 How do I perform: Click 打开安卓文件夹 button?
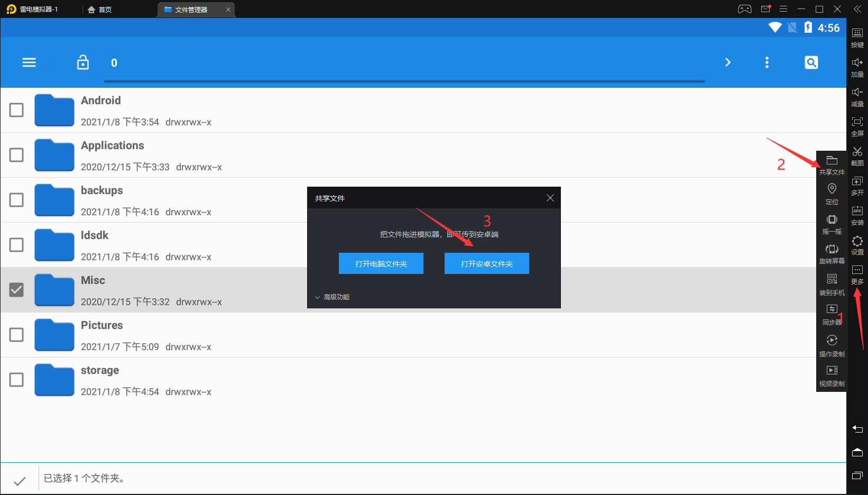(486, 263)
